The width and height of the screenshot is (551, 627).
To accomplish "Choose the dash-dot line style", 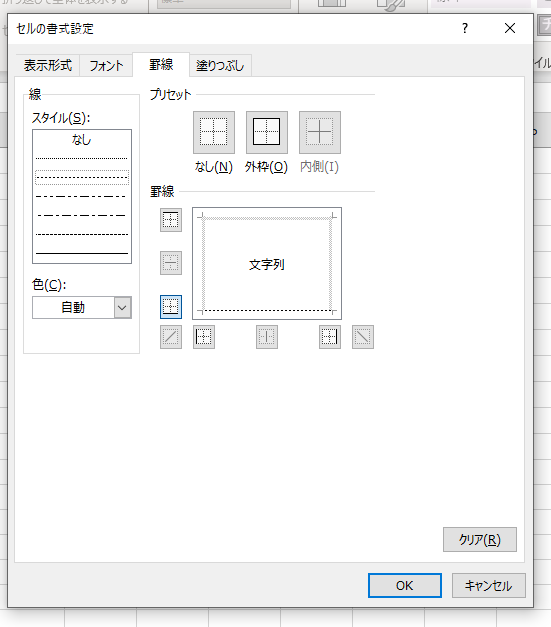I will coord(82,215).
